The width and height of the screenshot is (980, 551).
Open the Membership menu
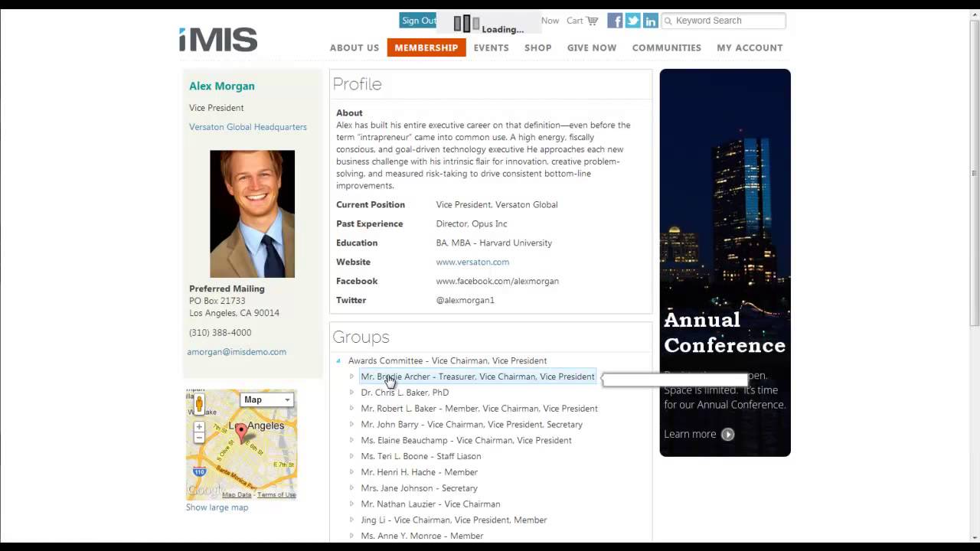426,47
